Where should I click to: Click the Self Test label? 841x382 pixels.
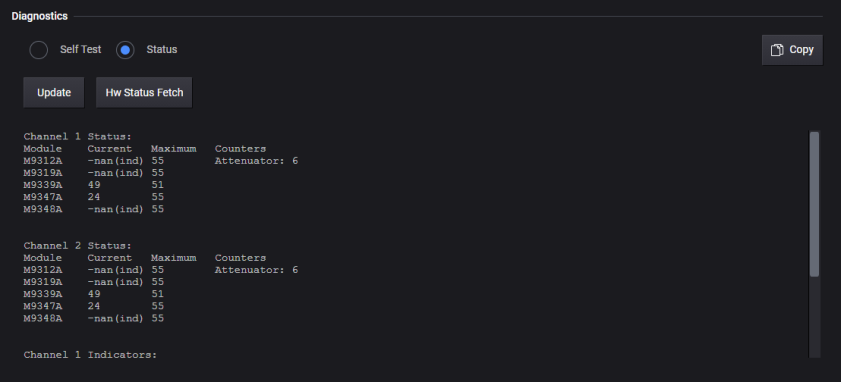tap(80, 49)
